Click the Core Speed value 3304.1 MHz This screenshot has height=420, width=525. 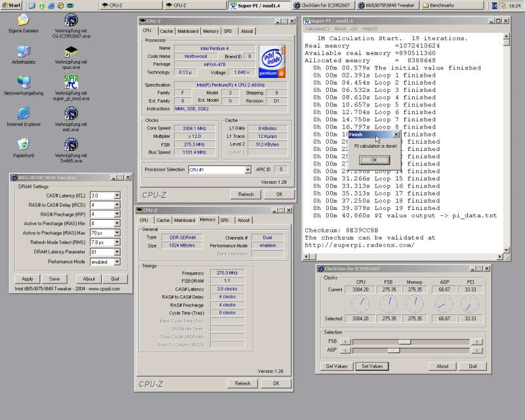pos(194,128)
